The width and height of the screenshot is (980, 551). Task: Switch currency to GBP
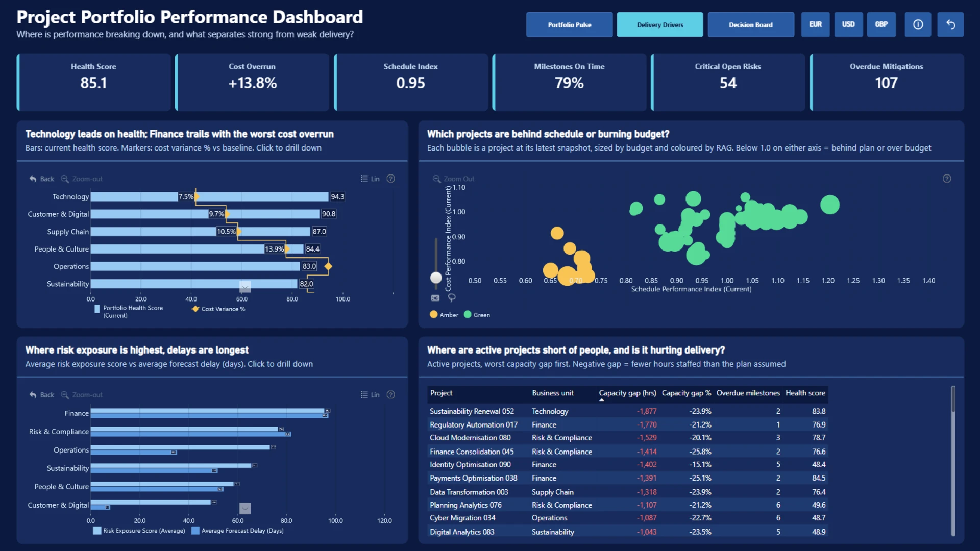[x=881, y=24]
